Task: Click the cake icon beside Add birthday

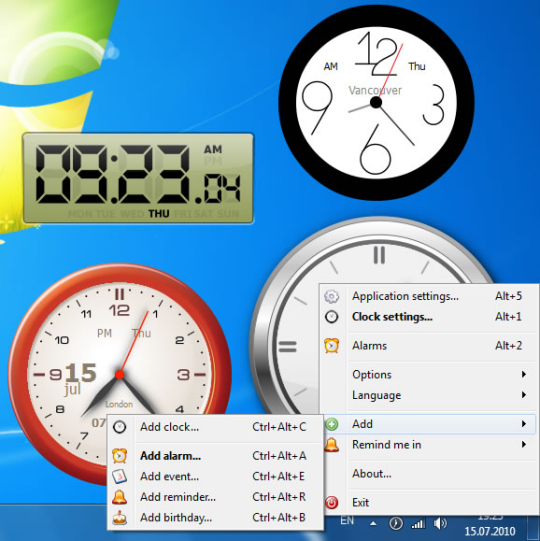Action: coord(119,518)
